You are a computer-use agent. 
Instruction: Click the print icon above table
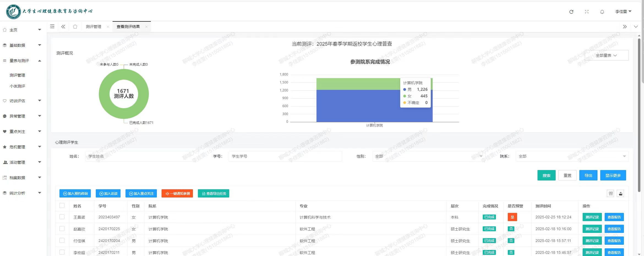[621, 194]
